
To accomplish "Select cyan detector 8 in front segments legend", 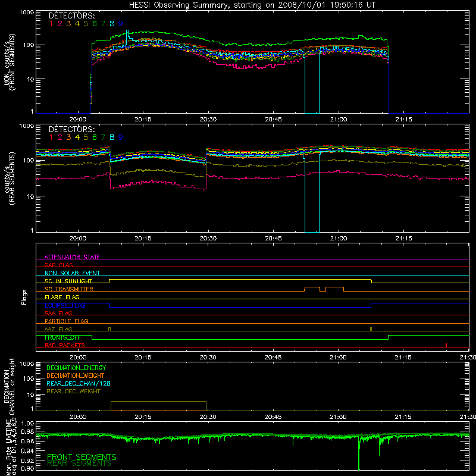I will point(112,23).
